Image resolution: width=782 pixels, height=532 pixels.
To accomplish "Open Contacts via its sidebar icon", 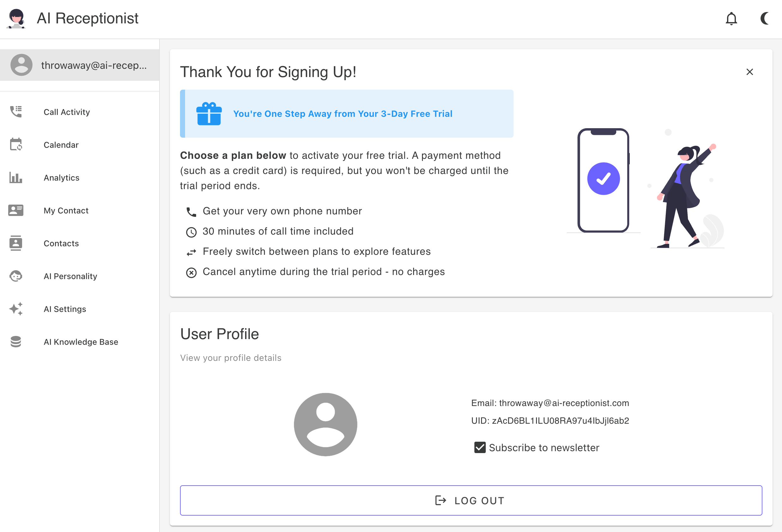I will click(x=16, y=243).
